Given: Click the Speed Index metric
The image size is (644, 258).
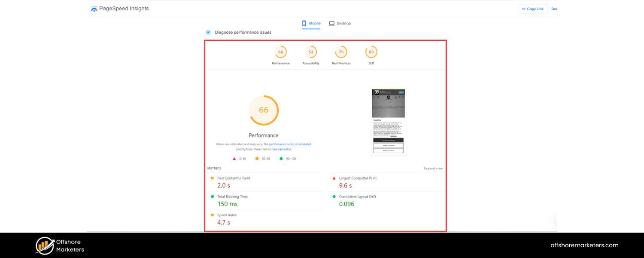Looking at the screenshot, I should (227, 215).
